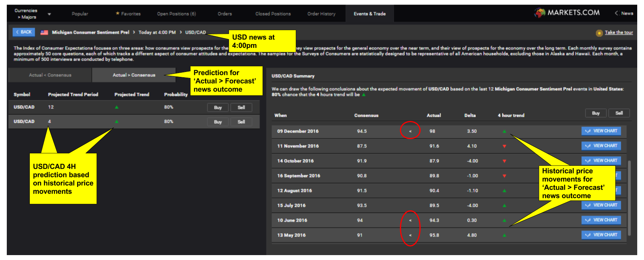
Task: View chart for 10 June 2016
Action: click(x=601, y=220)
